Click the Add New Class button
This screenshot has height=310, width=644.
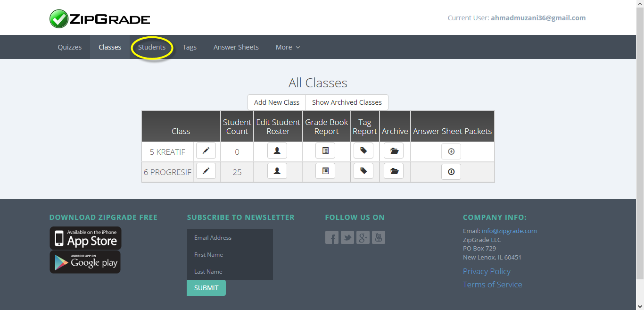[277, 102]
